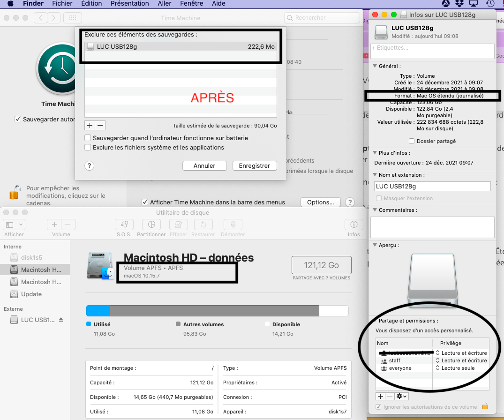This screenshot has height=420, width=504.
Task: Open the Édition menu
Action: [x=91, y=4]
